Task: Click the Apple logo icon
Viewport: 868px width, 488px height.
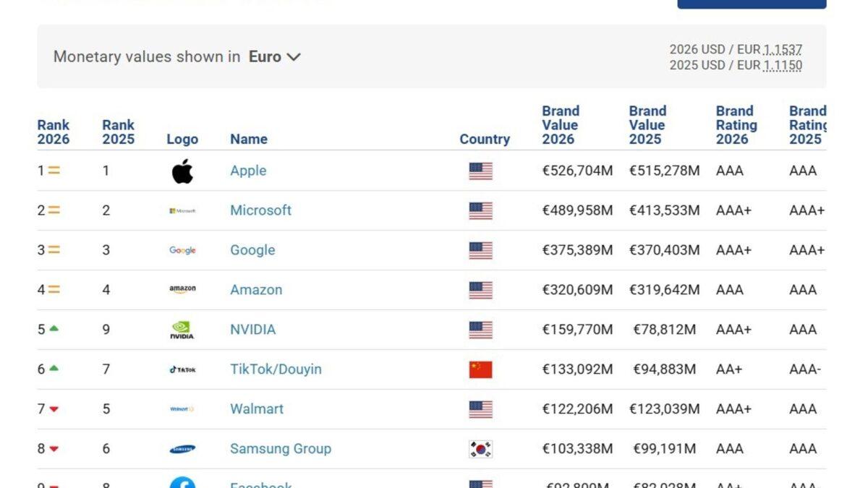Action: click(182, 171)
